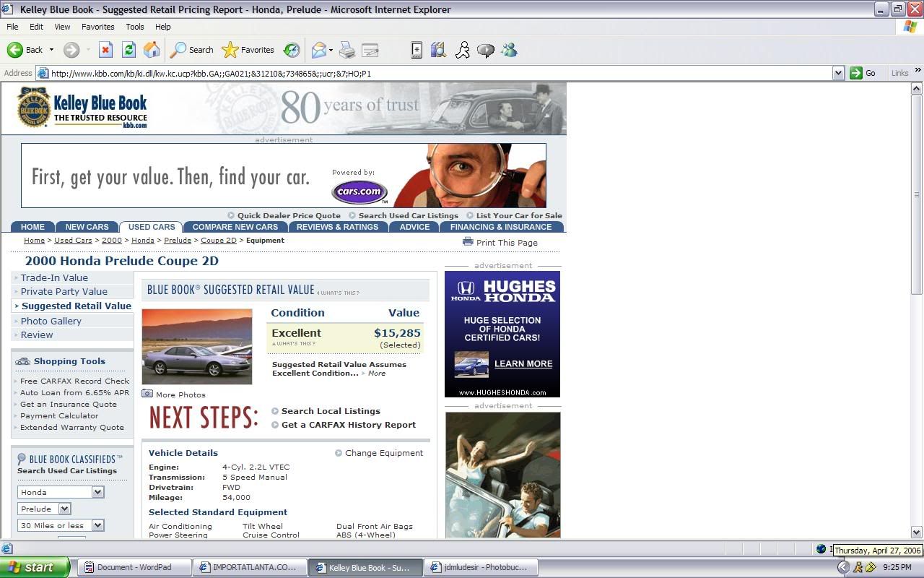924x578 pixels.
Task: Click the Back arrow button
Action: click(25, 50)
